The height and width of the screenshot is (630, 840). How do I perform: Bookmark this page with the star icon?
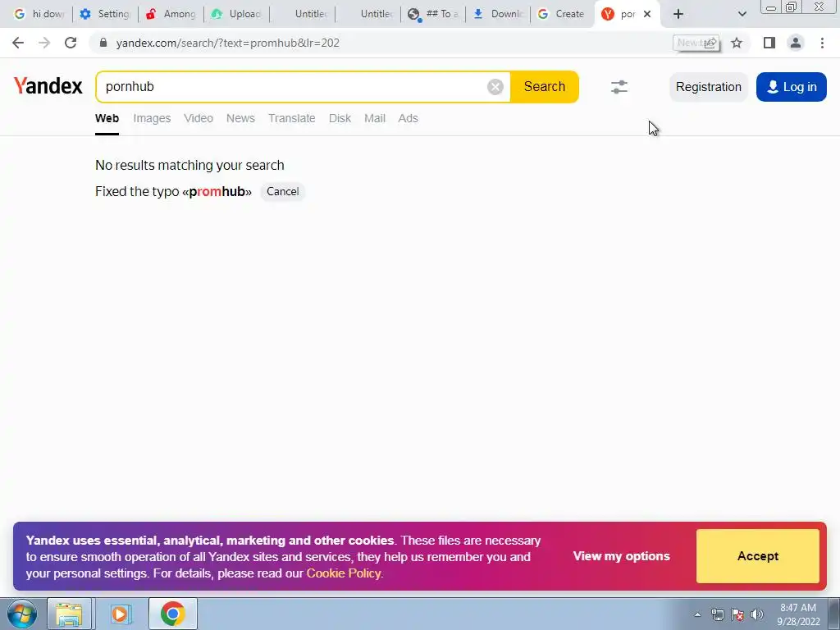[x=737, y=43]
